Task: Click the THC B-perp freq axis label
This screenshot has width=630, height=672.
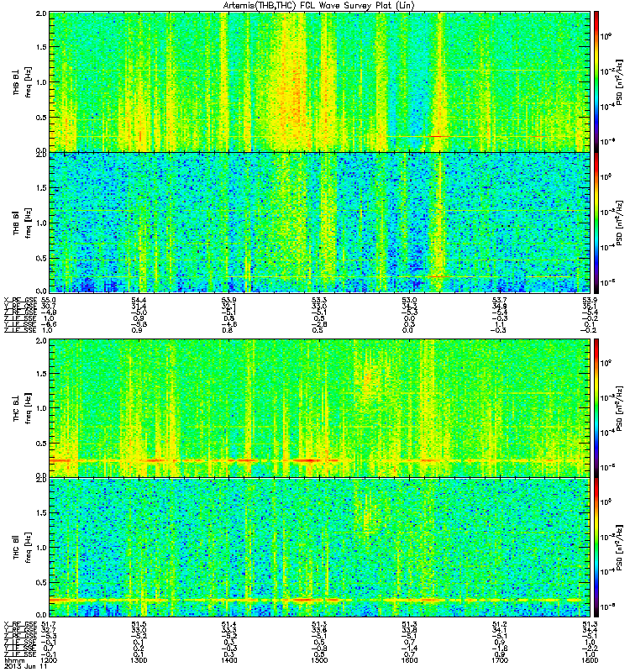Action: pyautogui.click(x=29, y=409)
